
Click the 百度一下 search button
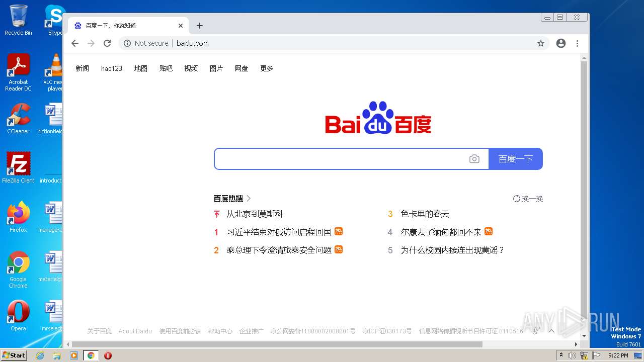pyautogui.click(x=516, y=159)
